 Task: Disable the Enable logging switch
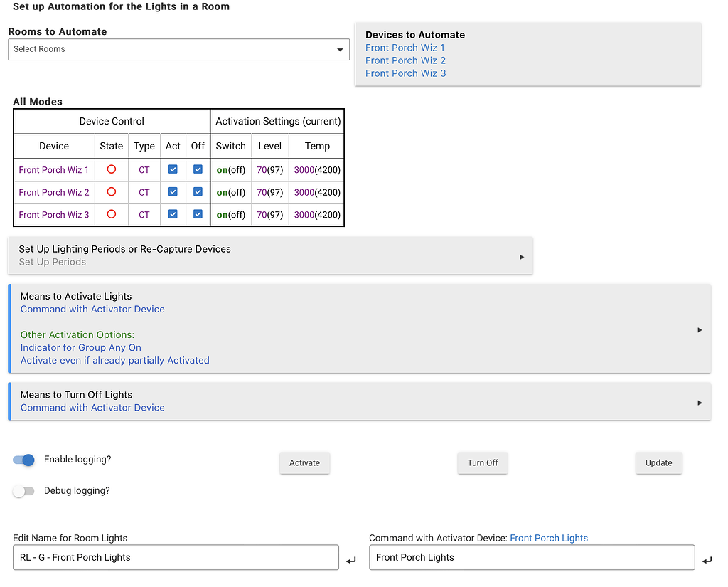point(23,460)
